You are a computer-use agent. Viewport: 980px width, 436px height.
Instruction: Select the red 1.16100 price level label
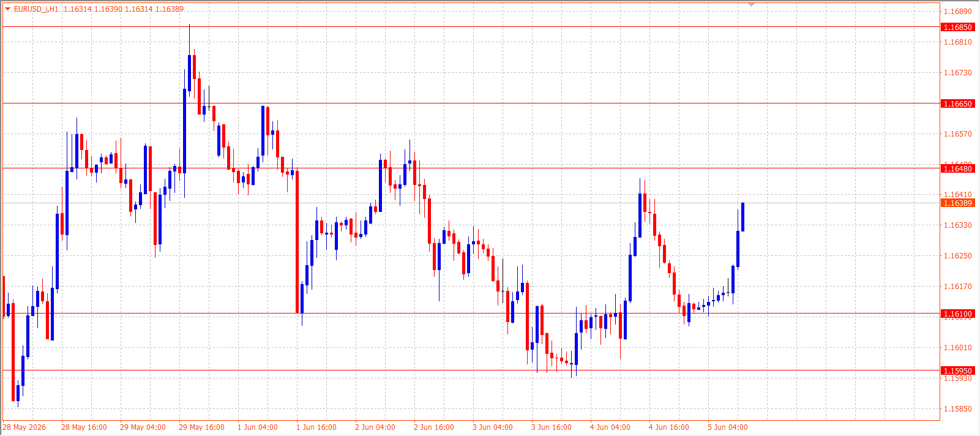(957, 314)
